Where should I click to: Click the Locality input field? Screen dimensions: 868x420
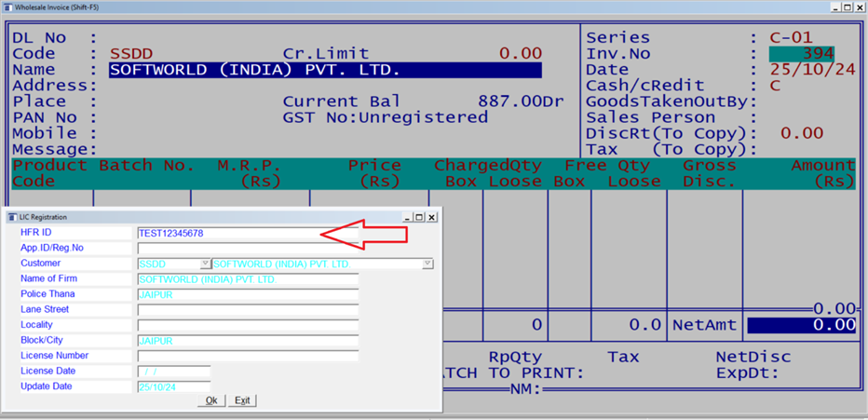click(248, 325)
